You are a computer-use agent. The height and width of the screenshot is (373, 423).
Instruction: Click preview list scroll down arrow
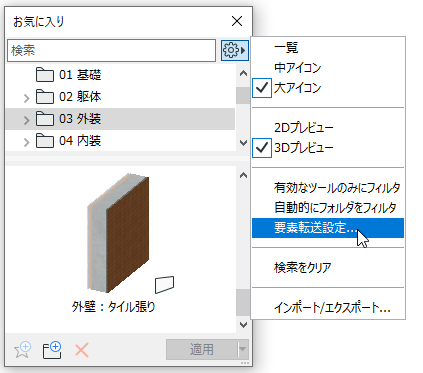[243, 324]
